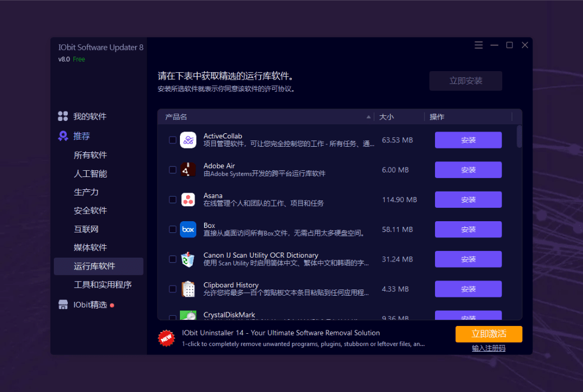Close the IObit Software Updater window

click(x=525, y=45)
